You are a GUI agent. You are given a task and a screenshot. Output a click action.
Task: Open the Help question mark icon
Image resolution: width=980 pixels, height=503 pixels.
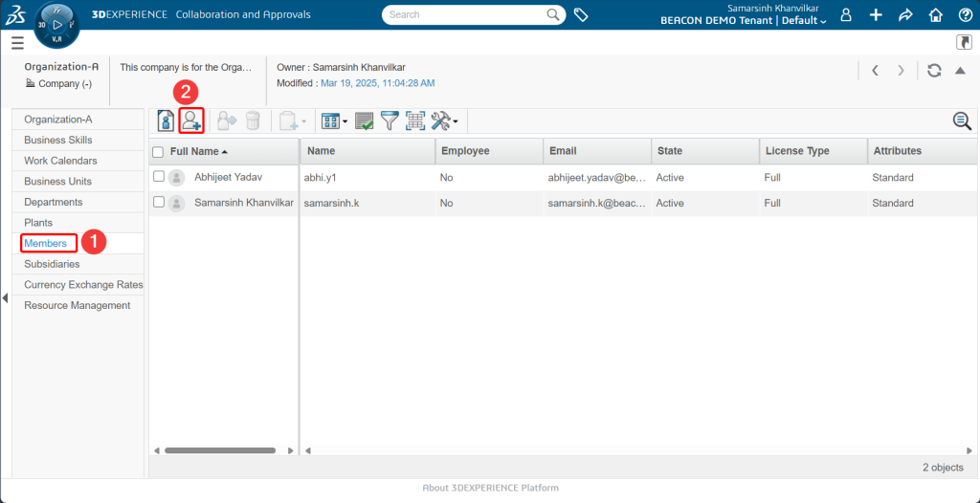(x=965, y=15)
